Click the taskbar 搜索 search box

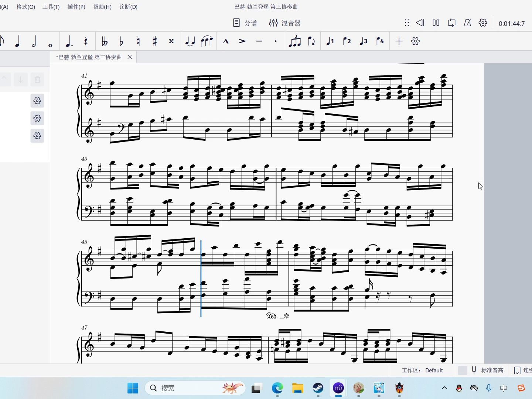[195, 388]
